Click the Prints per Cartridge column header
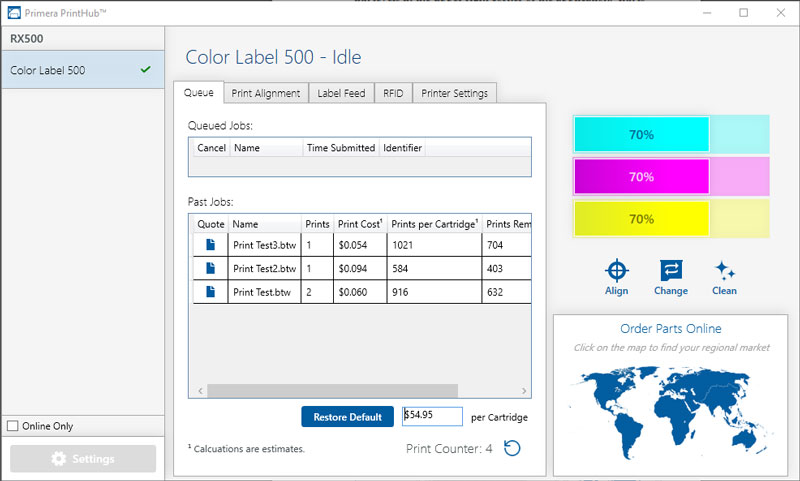The height and width of the screenshot is (481, 800). pyautogui.click(x=434, y=224)
